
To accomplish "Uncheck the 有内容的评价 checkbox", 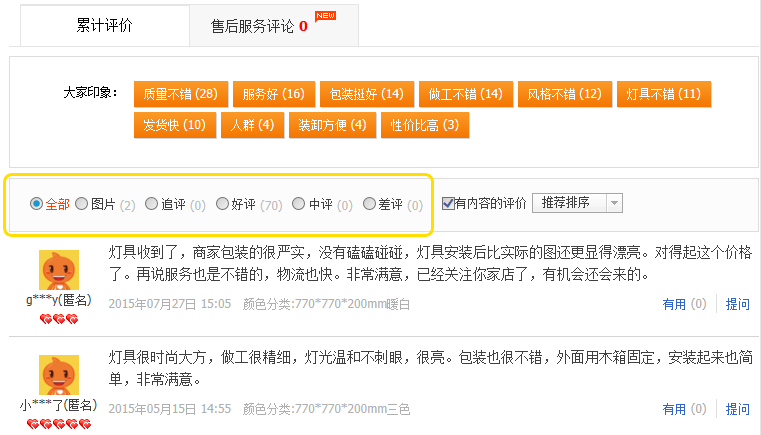I will click(448, 203).
